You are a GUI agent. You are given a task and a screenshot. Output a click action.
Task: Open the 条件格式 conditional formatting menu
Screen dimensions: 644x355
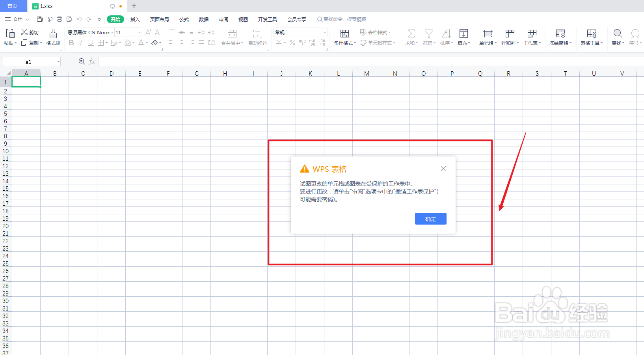(344, 37)
